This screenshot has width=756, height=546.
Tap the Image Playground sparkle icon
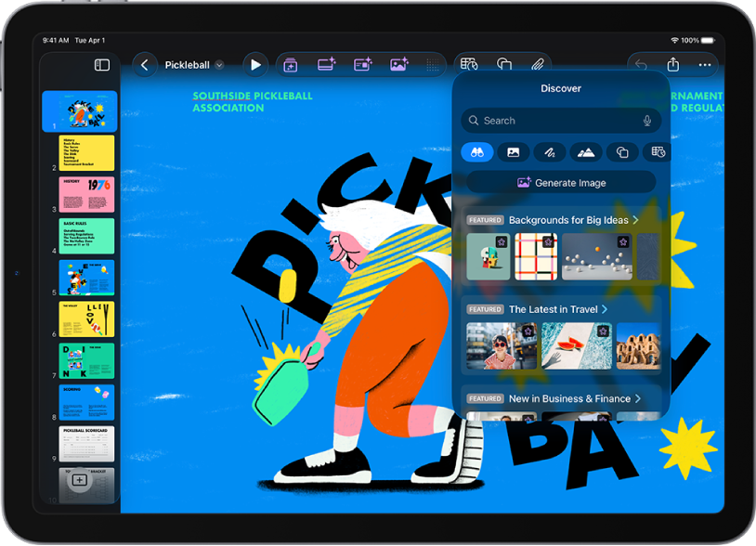(x=398, y=65)
